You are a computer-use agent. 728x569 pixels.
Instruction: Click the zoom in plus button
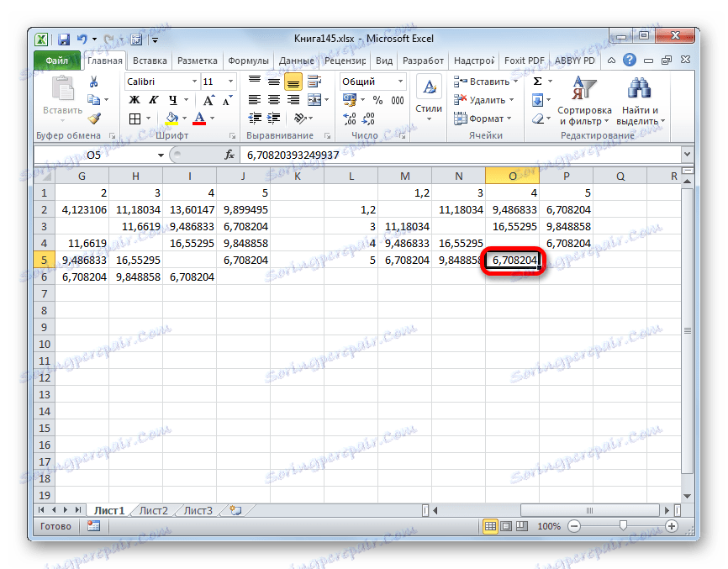click(x=672, y=526)
